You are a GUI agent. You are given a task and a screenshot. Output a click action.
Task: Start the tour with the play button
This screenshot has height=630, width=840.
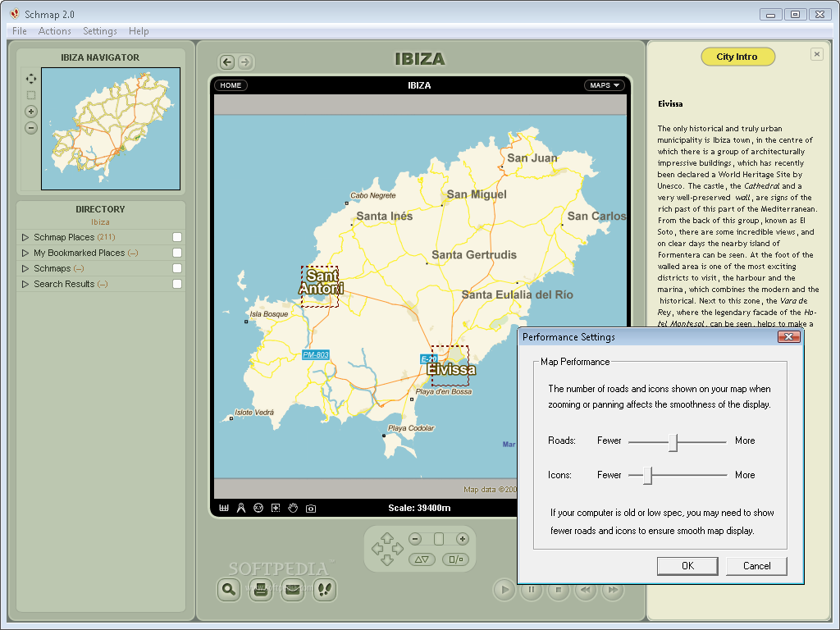(504, 590)
